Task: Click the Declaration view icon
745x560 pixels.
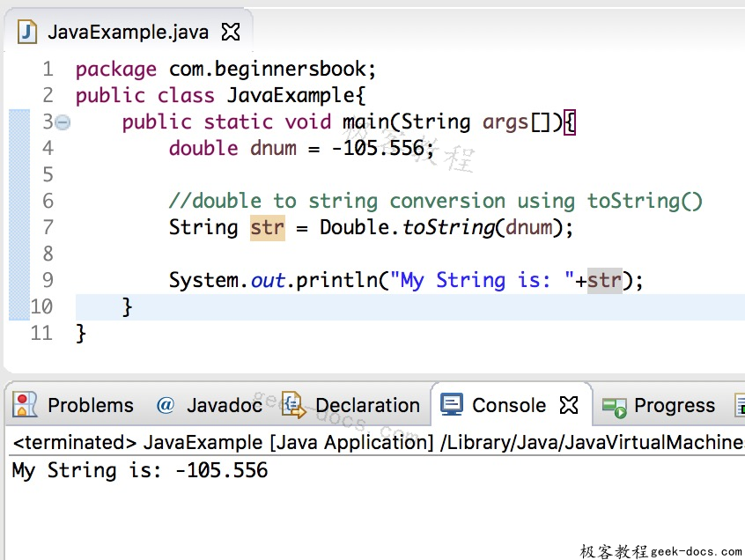Action: click(x=293, y=405)
